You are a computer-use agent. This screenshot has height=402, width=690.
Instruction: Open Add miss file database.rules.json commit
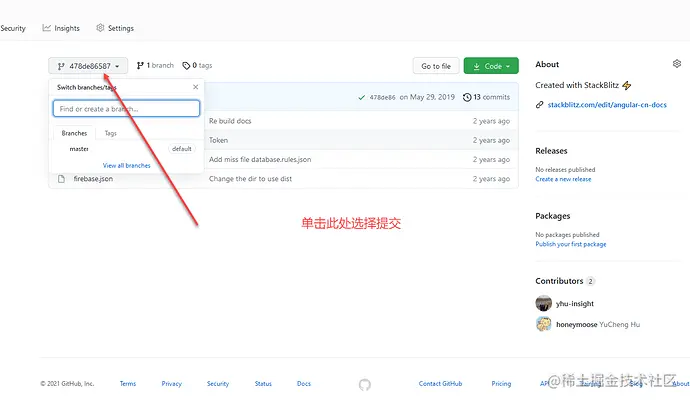pos(260,159)
